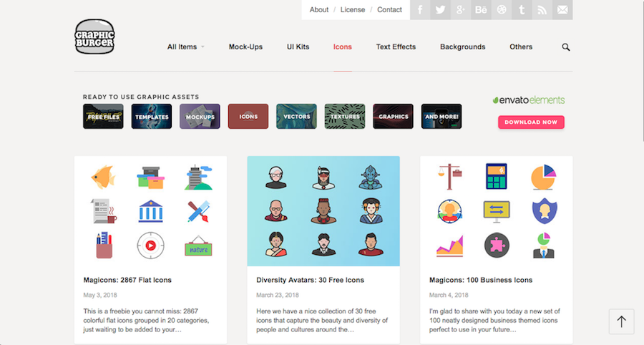Viewport: 644px width, 345px height.
Task: Switch to the Mock-Ups menu item
Action: point(245,47)
